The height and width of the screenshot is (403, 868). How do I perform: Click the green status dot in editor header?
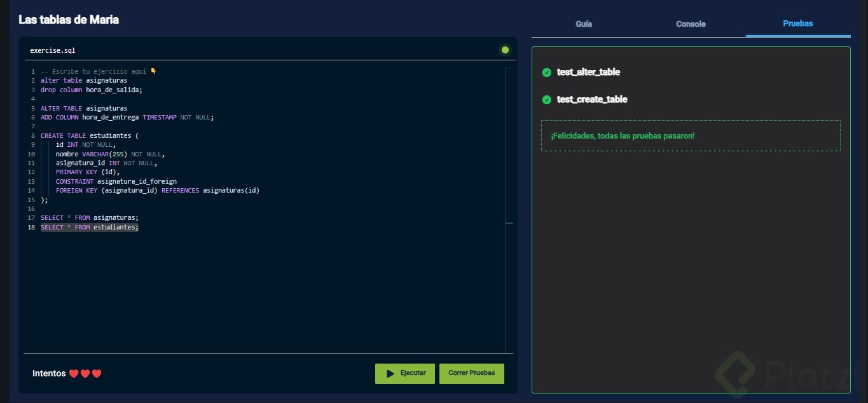505,50
